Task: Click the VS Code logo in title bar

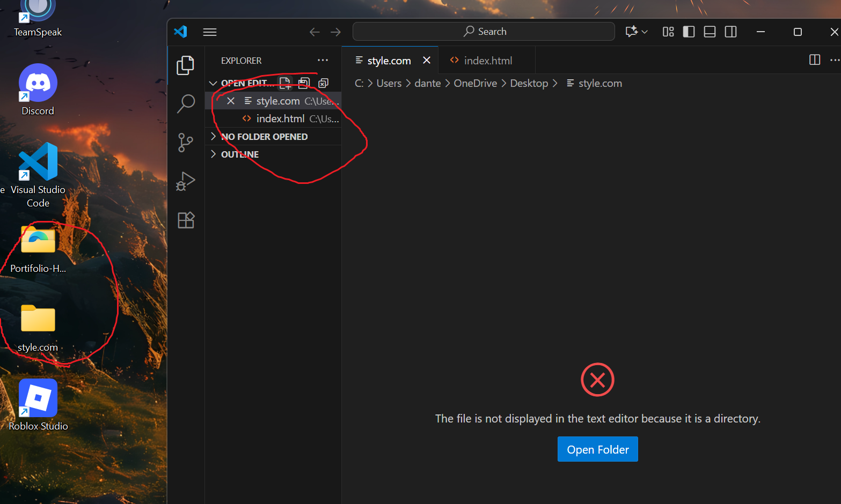Action: click(x=180, y=32)
